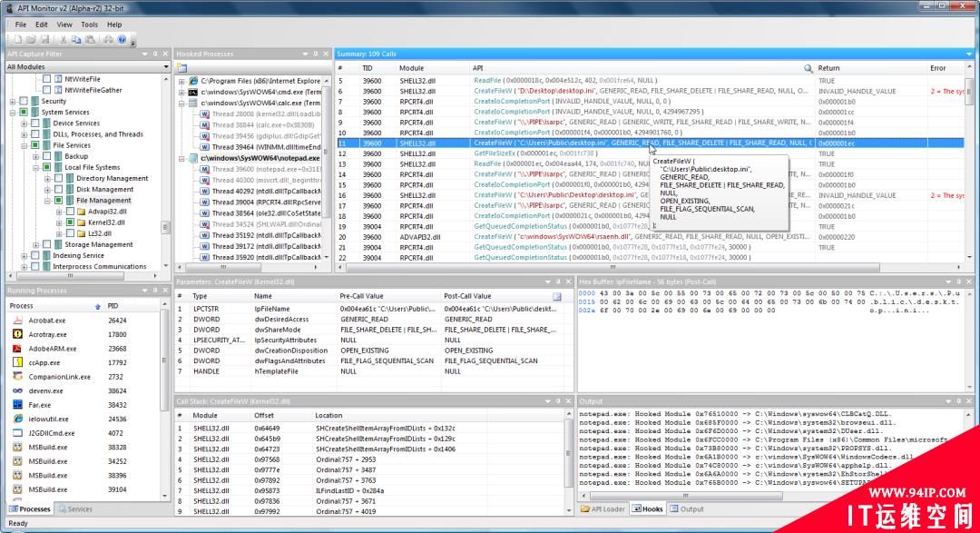Click the blue Help toolbar icon
This screenshot has height=533, width=980.
pyautogui.click(x=122, y=40)
